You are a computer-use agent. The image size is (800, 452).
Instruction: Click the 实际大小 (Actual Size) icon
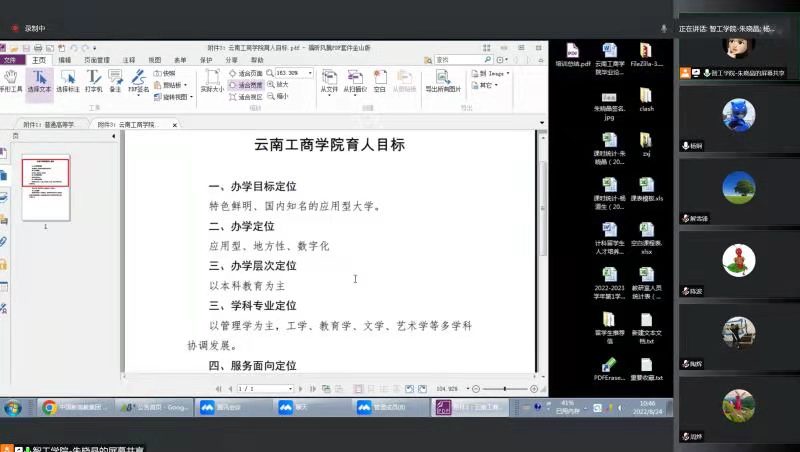212,81
